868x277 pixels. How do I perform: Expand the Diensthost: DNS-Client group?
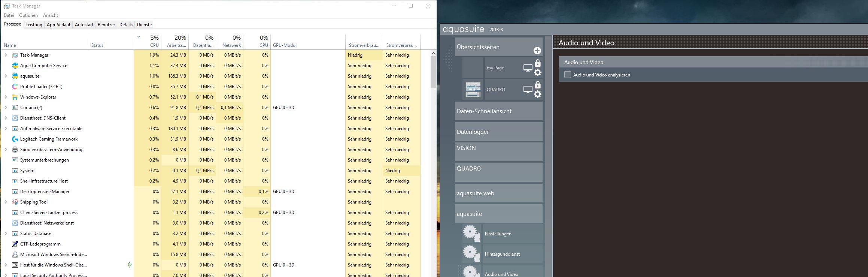click(6, 118)
